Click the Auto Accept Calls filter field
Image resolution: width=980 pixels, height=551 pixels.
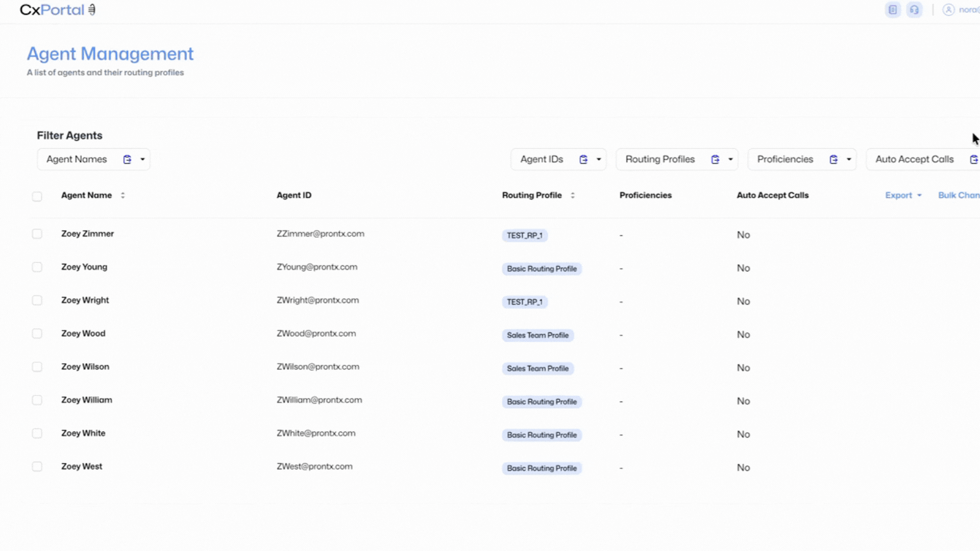(914, 160)
